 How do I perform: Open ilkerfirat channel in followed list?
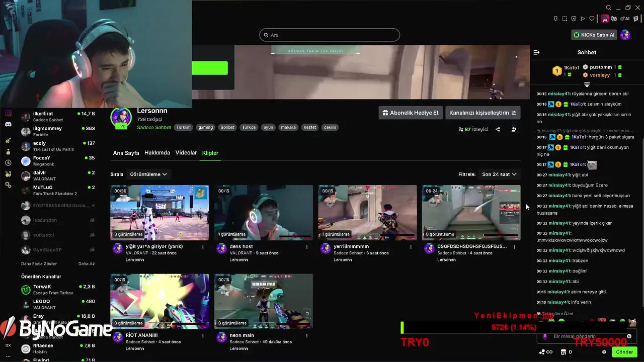tap(58, 117)
